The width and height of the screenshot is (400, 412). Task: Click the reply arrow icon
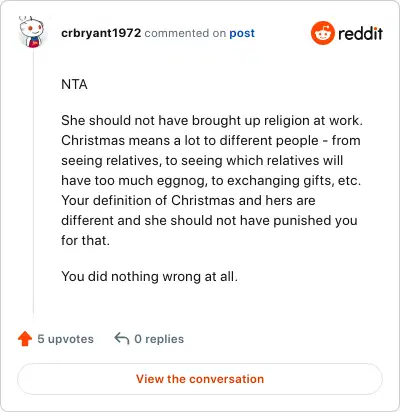[122, 339]
